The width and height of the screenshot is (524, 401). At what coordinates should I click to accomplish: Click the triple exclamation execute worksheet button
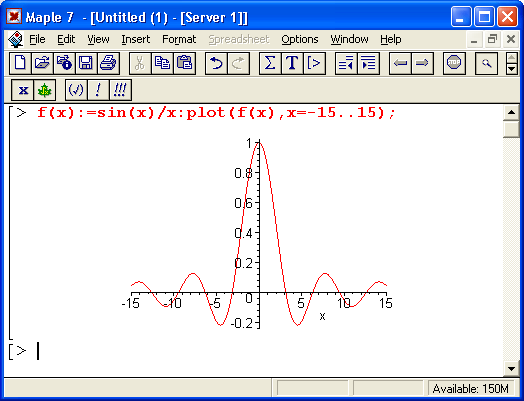(120, 90)
